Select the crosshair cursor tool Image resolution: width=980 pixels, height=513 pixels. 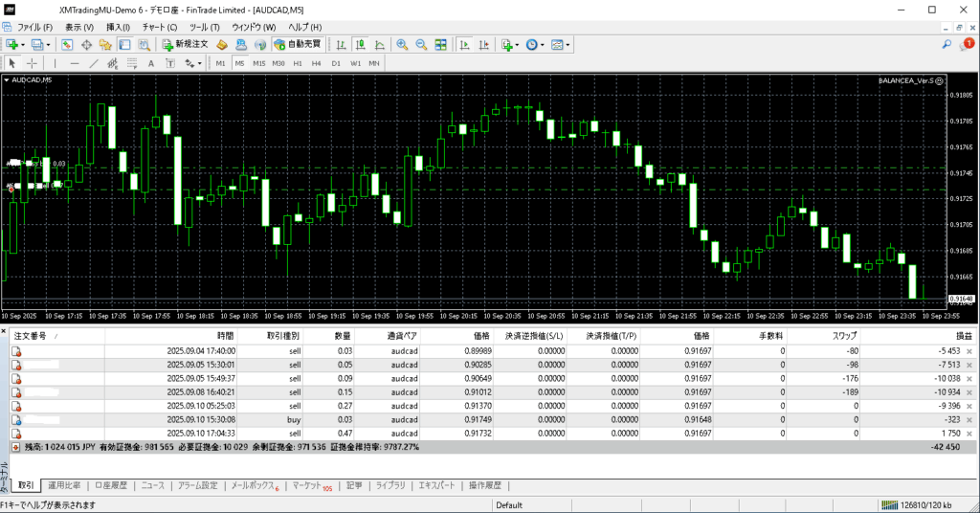pyautogui.click(x=32, y=63)
